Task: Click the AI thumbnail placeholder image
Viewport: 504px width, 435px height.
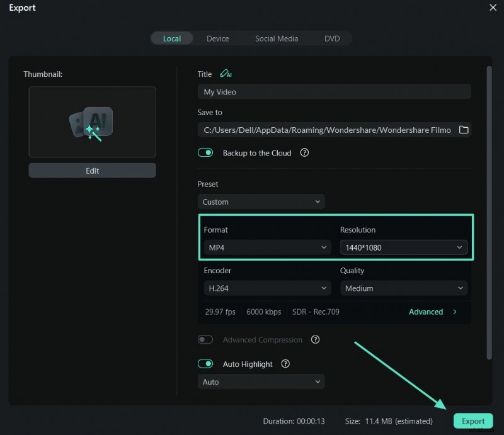Action: [92, 121]
